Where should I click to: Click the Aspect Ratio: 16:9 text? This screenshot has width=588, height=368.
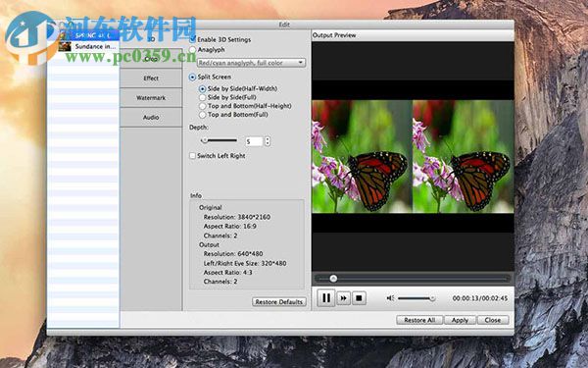coord(230,226)
